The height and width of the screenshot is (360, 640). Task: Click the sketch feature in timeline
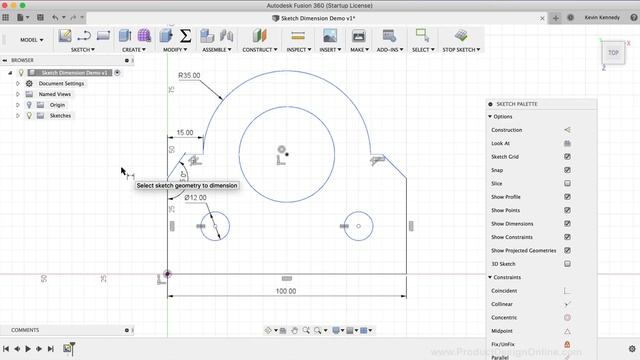67,348
